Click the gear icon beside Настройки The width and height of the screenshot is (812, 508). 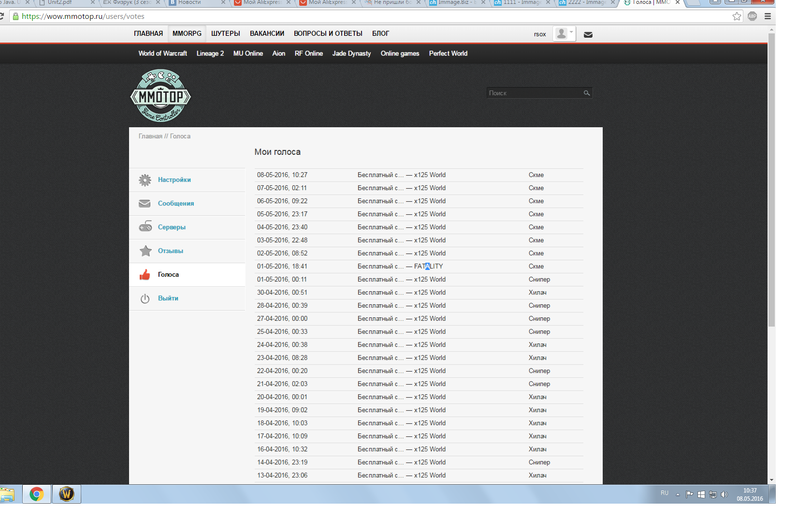point(145,180)
